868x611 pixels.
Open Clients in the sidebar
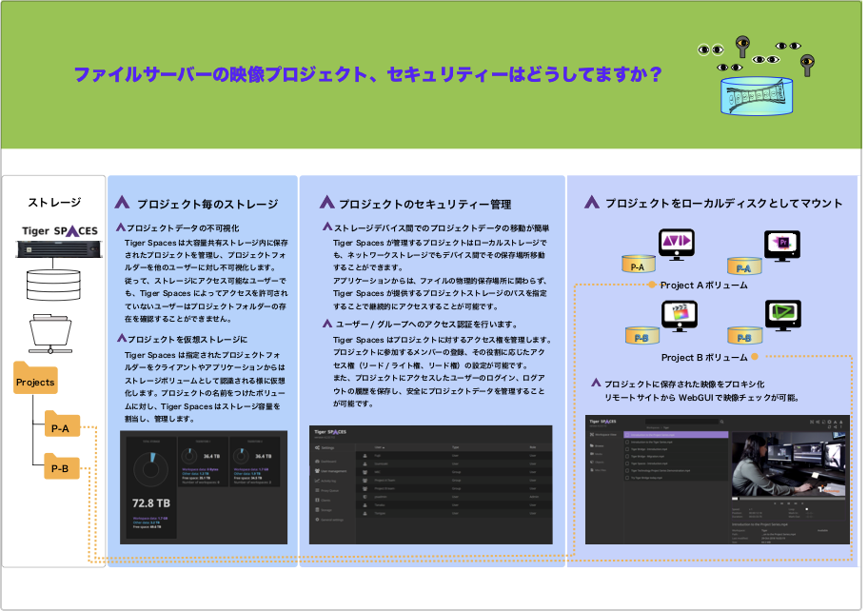point(323,501)
